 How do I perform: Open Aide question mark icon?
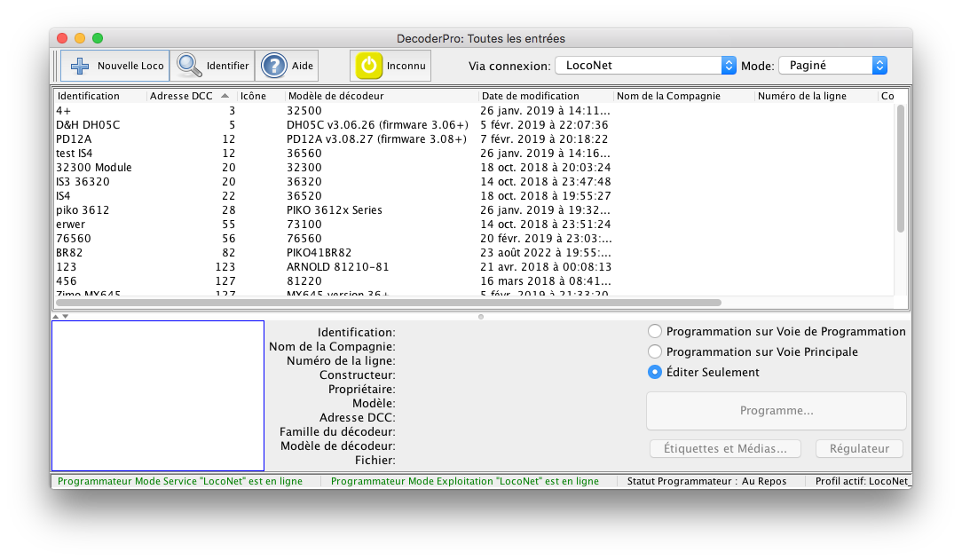click(x=274, y=66)
